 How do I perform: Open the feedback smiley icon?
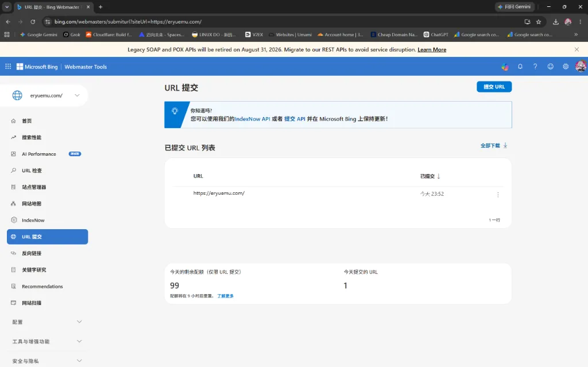coord(550,67)
